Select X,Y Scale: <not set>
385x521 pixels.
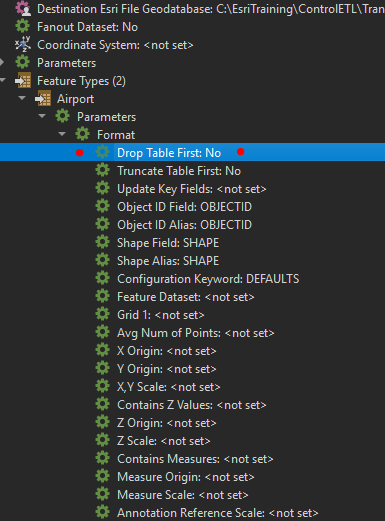click(x=169, y=387)
